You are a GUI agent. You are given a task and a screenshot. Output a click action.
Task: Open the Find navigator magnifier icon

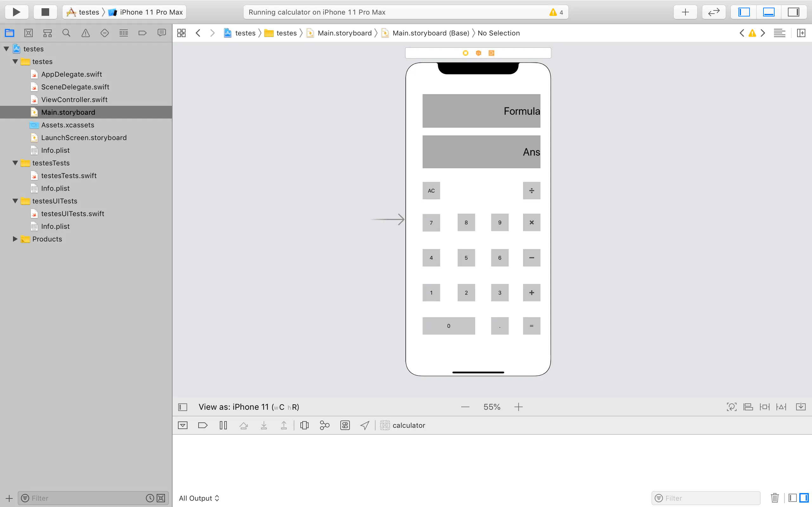tap(66, 33)
